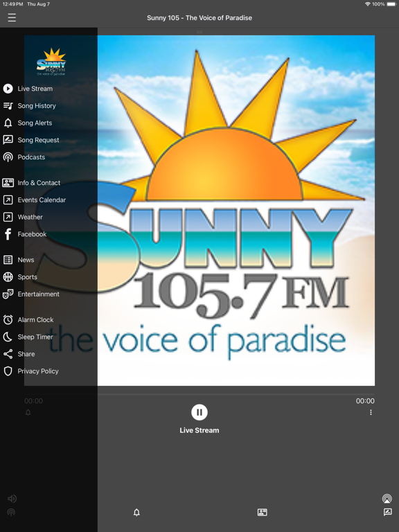This screenshot has width=399, height=532.
Task: Open the Info & Contact card icon
Action: pyautogui.click(x=8, y=183)
